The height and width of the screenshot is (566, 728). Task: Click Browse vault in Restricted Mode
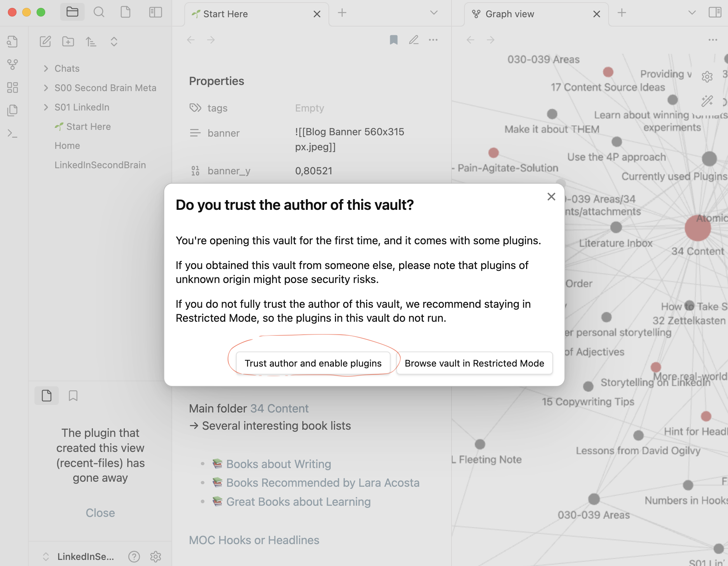pyautogui.click(x=474, y=363)
